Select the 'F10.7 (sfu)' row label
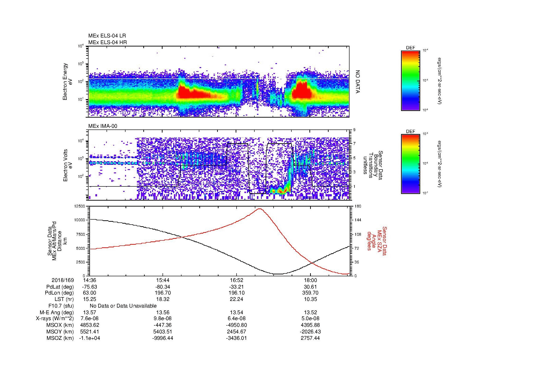The height and width of the screenshot is (392, 555). coord(61,306)
